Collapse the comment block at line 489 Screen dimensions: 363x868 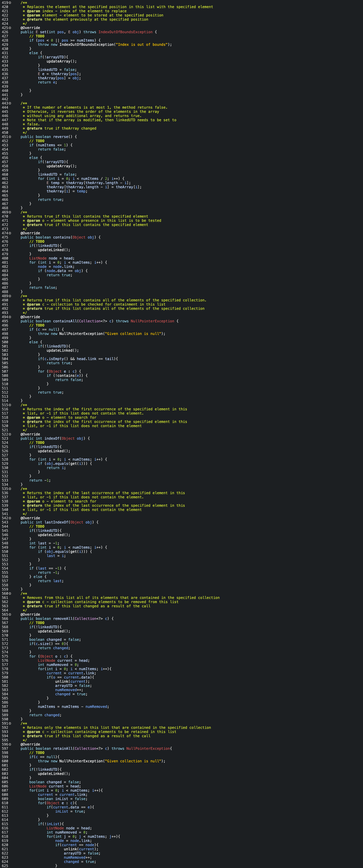pos(10,296)
